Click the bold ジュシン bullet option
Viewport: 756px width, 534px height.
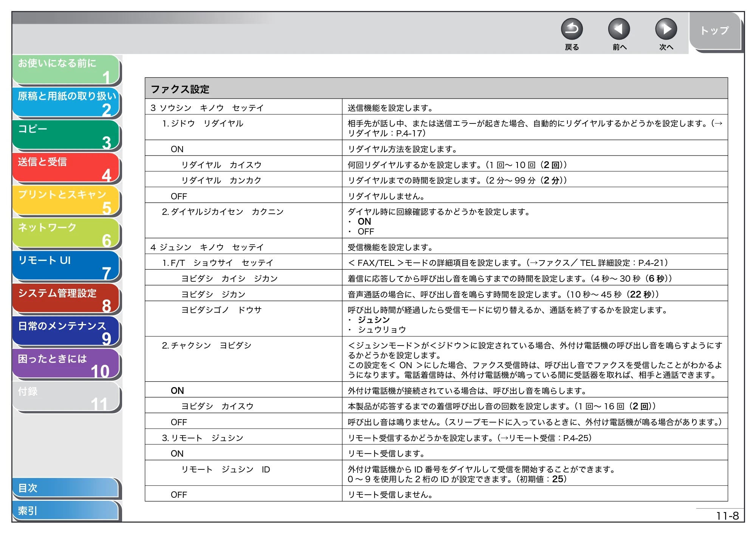click(x=374, y=320)
